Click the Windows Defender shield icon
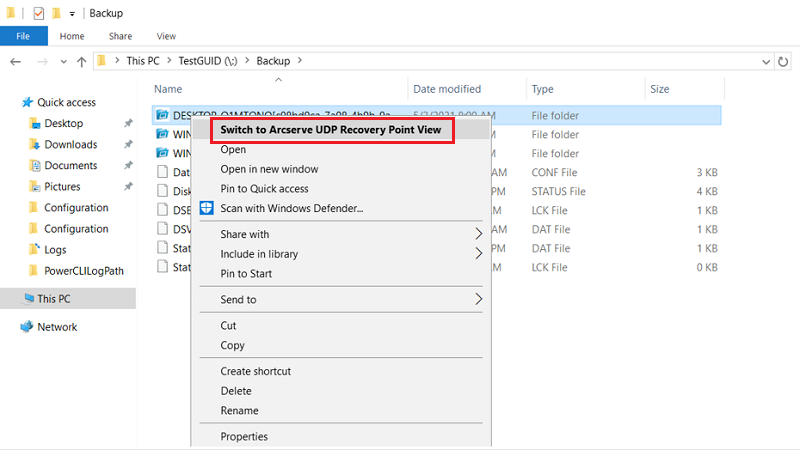 point(207,208)
